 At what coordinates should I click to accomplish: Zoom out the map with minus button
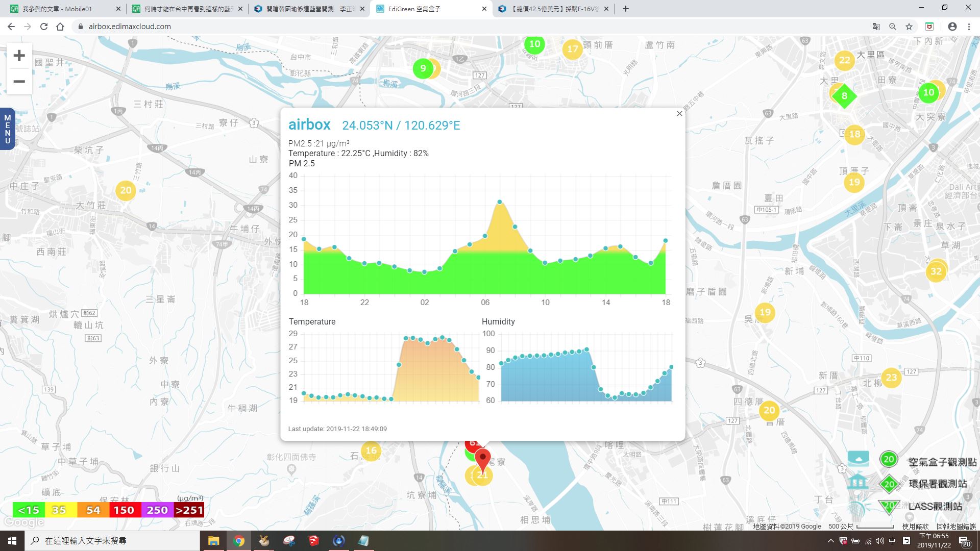click(19, 82)
